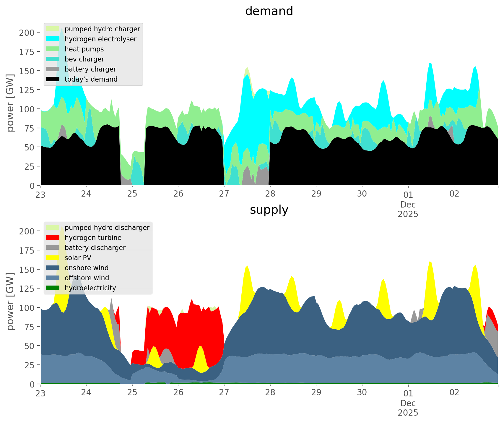Click the 'demand' chart title
504x423 pixels.
point(269,11)
